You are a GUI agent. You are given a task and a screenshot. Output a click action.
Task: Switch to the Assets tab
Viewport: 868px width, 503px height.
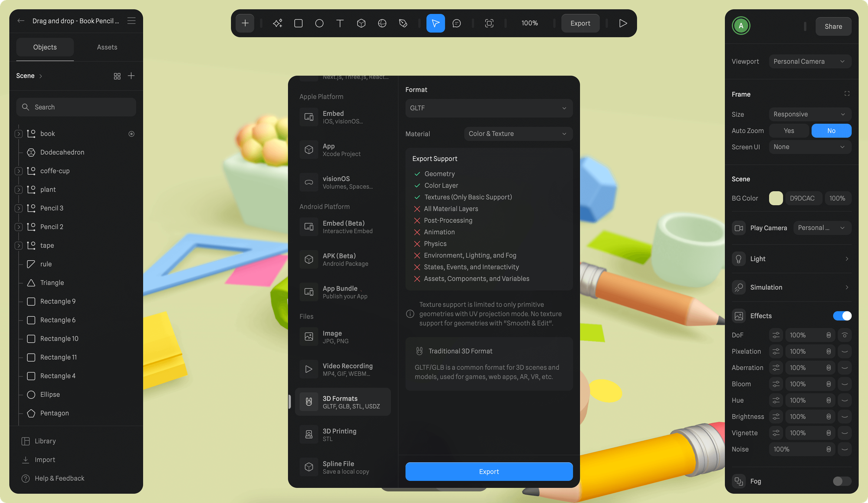pyautogui.click(x=107, y=47)
